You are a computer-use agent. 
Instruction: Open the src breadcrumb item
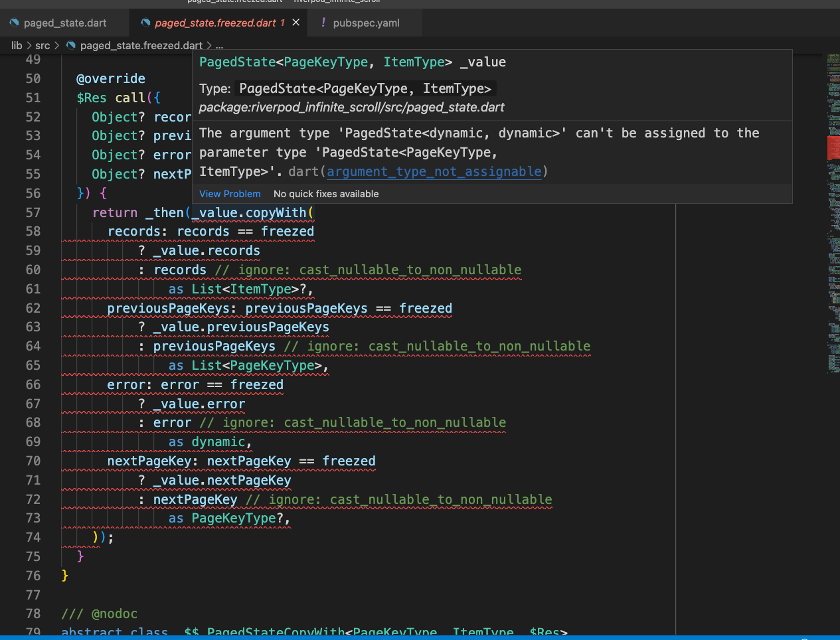(x=42, y=45)
